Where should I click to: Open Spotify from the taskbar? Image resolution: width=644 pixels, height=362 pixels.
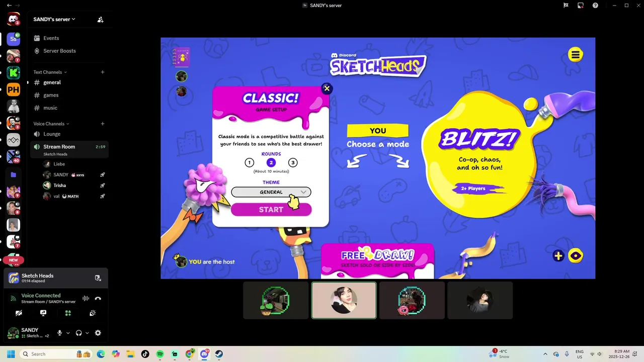pyautogui.click(x=160, y=354)
